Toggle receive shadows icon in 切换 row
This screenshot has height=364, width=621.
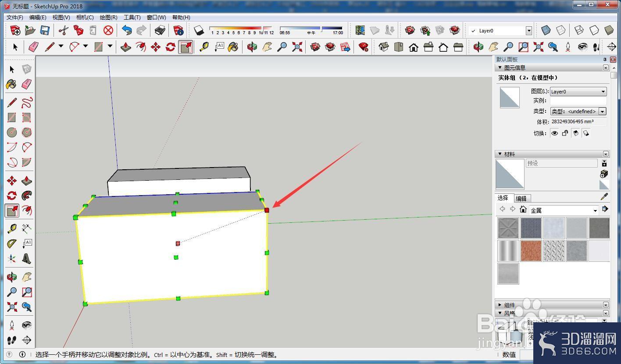586,133
